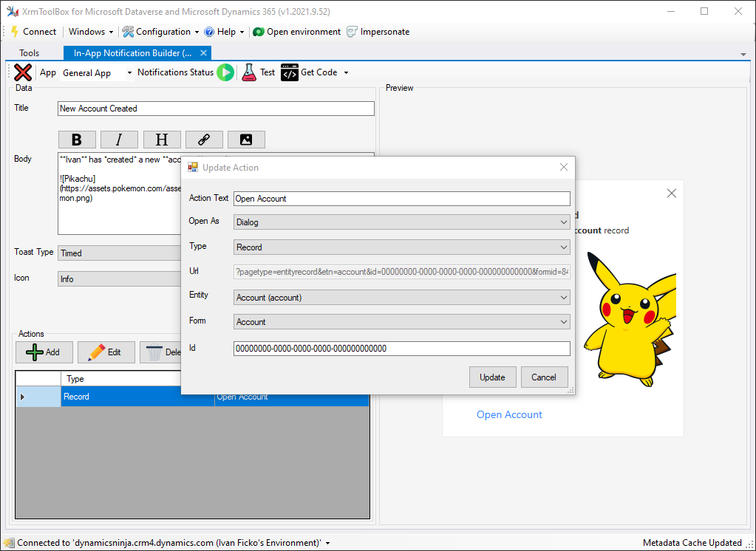Viewport: 756px width, 551px height.
Task: Click the Connect lightning icon
Action: (x=15, y=32)
